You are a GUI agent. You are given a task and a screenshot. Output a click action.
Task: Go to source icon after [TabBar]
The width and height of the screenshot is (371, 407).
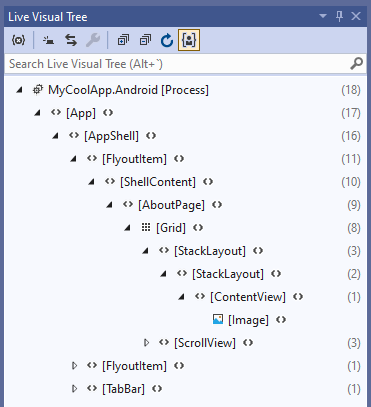[x=157, y=389]
